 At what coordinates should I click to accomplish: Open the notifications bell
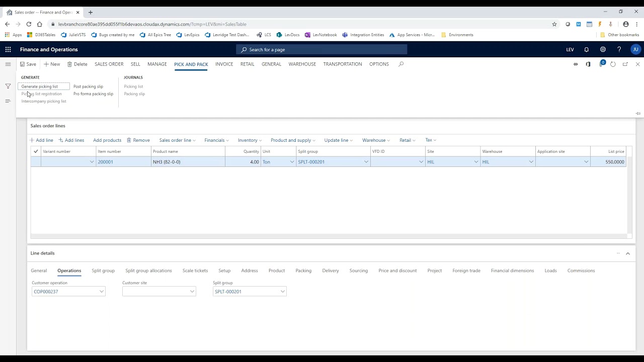coord(586,49)
